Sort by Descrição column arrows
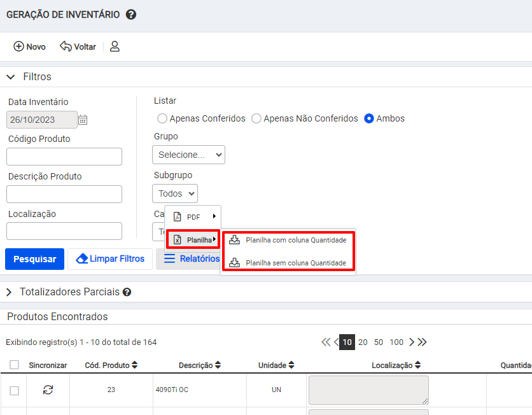The width and height of the screenshot is (532, 415). (218, 365)
